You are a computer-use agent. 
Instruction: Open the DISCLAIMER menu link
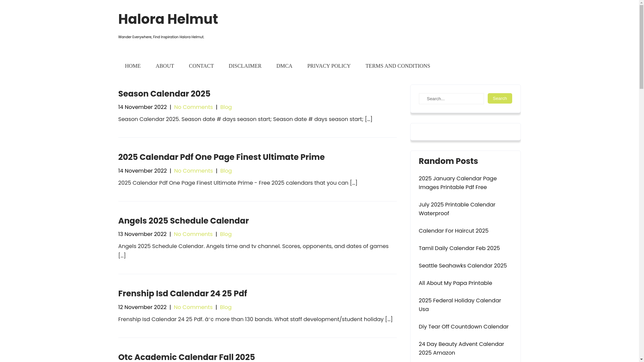pyautogui.click(x=245, y=66)
